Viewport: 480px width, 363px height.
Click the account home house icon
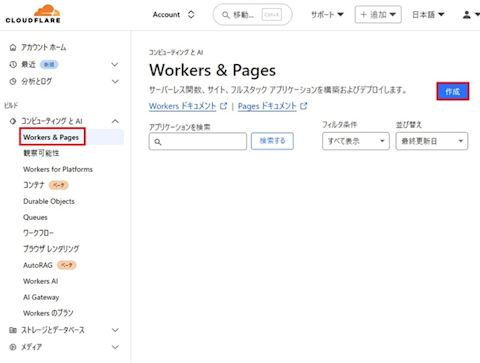(x=13, y=47)
